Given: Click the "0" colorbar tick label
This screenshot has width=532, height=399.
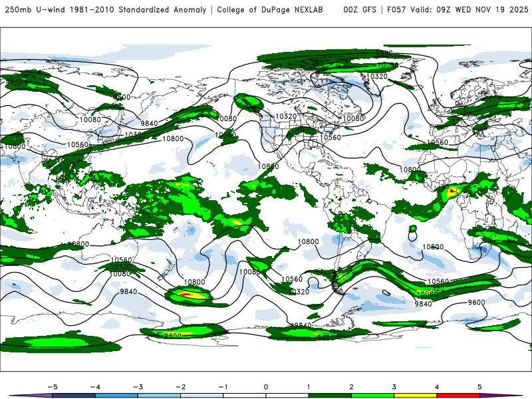Looking at the screenshot, I should 265,387.
